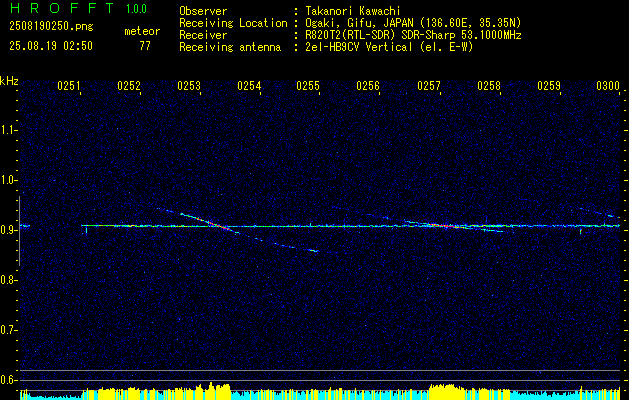Select the filename 2508190250.png
The height and width of the screenshot is (400, 629).
click(x=51, y=27)
